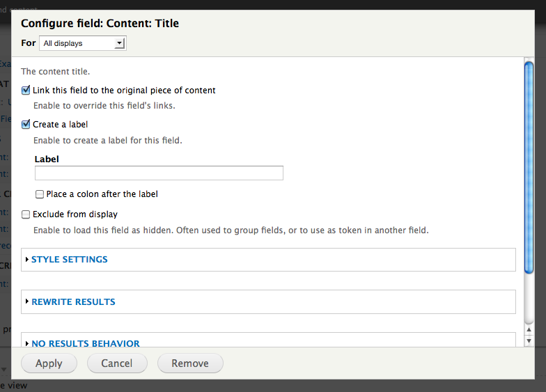
Task: Click the "Exclude from display" label text
Action: 75,214
